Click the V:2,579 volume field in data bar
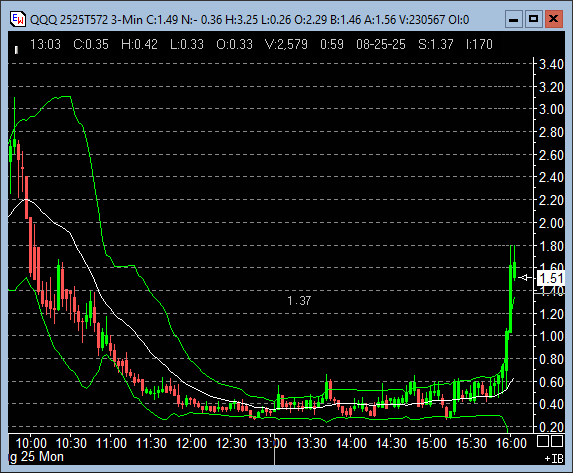This screenshot has height=473, width=573. (286, 44)
